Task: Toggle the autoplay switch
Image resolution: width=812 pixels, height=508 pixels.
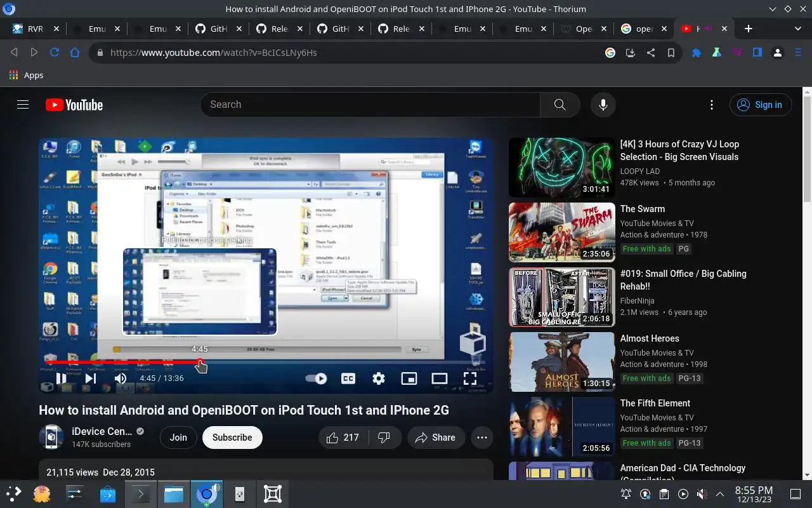Action: 316,378
